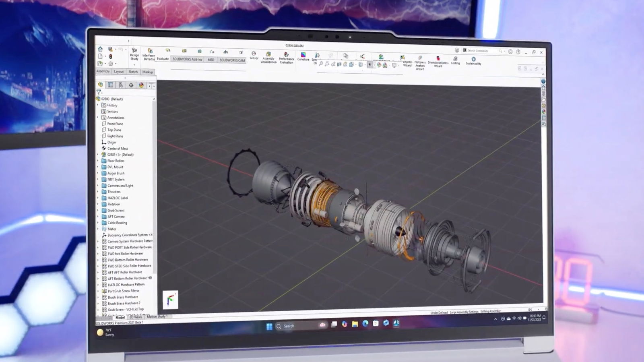Open the DisplayManager color ball tab
The height and width of the screenshot is (362, 644).
(x=141, y=85)
